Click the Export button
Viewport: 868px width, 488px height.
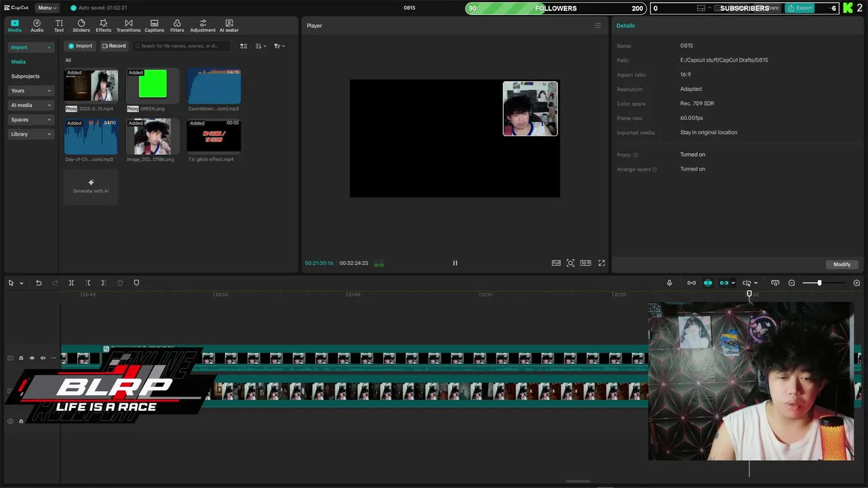point(800,8)
